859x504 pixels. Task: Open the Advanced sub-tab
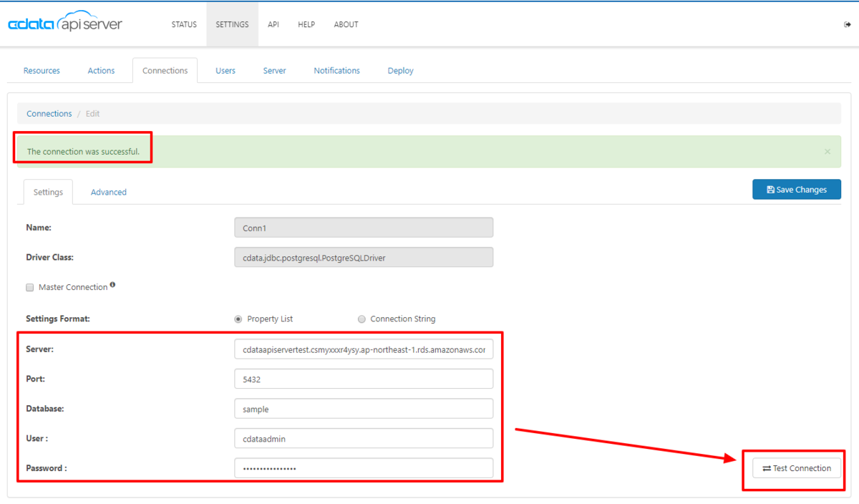[x=109, y=192]
